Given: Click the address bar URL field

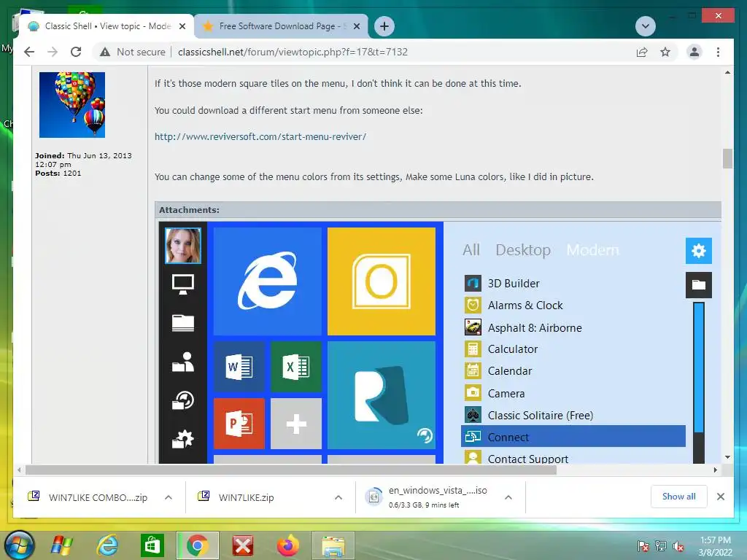Looking at the screenshot, I should pos(293,52).
